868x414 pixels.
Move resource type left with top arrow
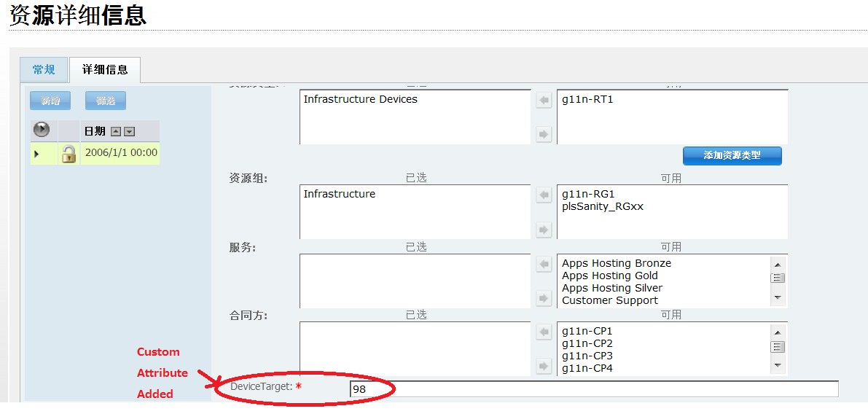coord(544,101)
